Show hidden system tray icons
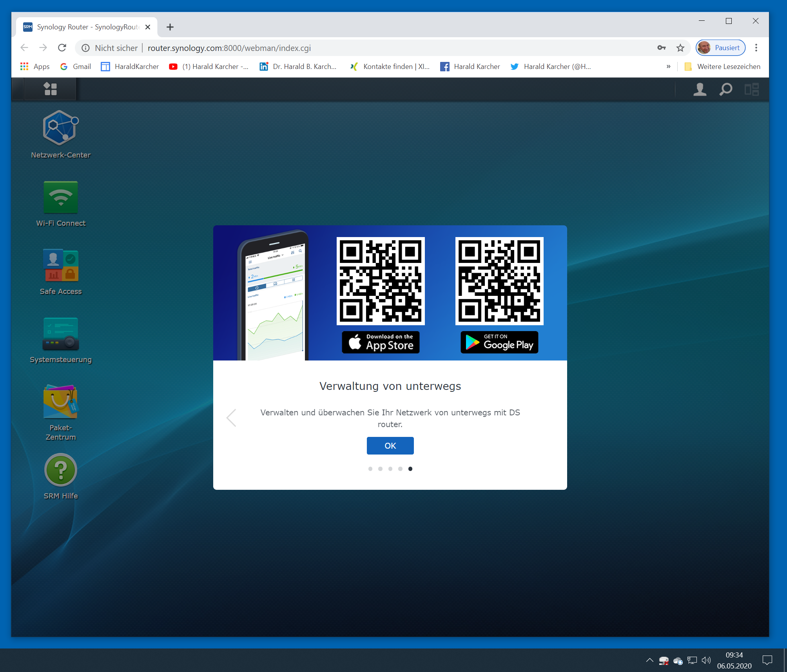This screenshot has width=787, height=672. 649,660
